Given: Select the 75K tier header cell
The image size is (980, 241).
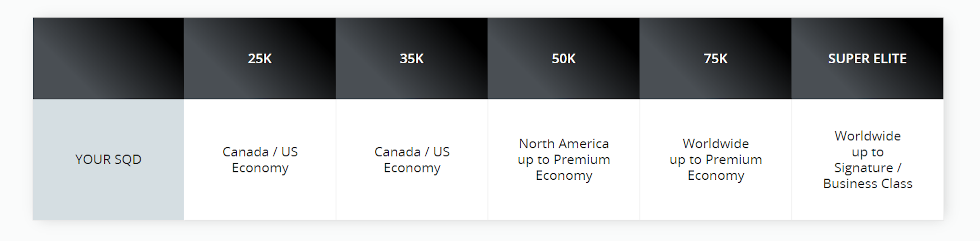Looking at the screenshot, I should coord(715,58).
